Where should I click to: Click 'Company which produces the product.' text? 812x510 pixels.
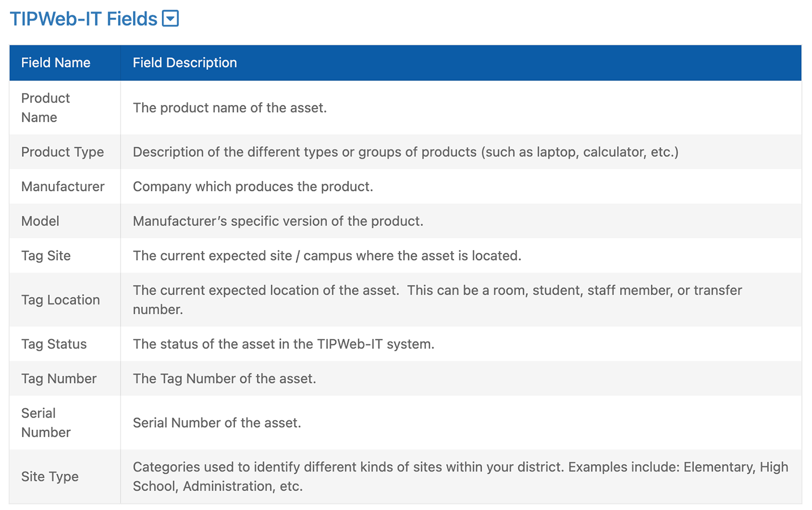coord(253,187)
